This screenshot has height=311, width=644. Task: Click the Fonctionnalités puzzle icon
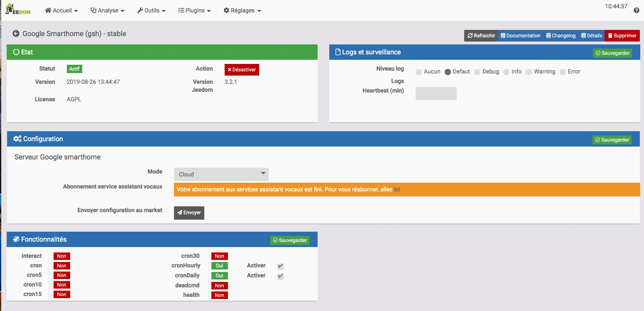coord(16,239)
